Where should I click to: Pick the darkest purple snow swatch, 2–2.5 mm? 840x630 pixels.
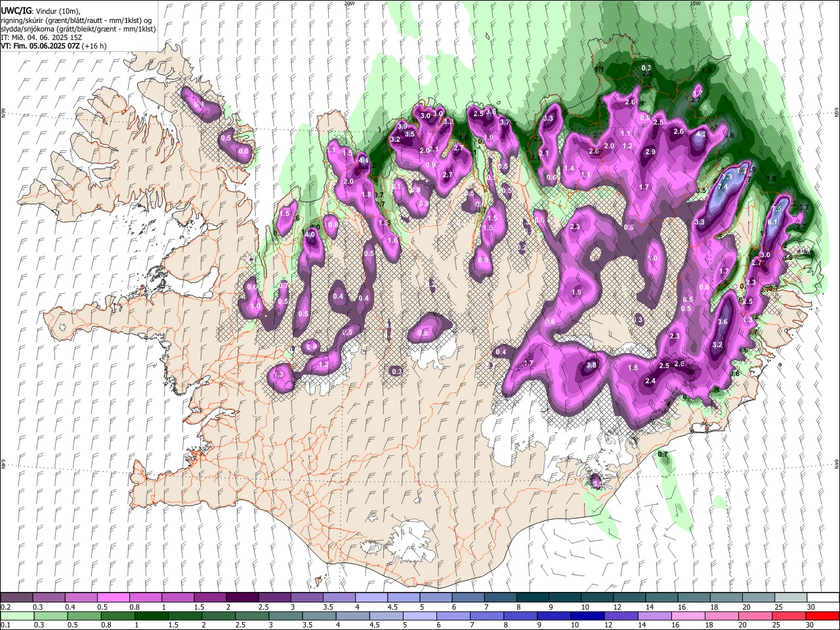point(241,598)
